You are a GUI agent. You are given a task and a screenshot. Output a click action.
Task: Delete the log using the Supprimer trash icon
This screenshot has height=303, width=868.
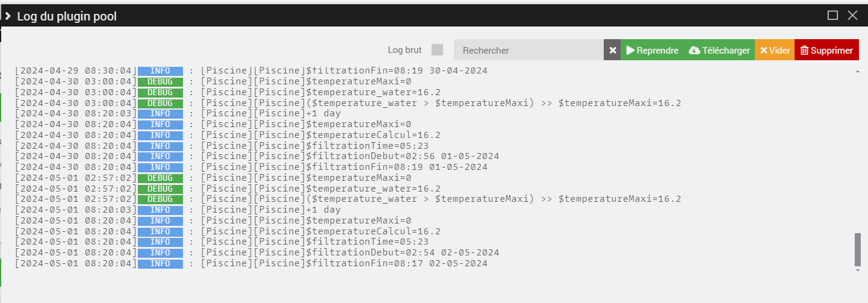pos(826,51)
